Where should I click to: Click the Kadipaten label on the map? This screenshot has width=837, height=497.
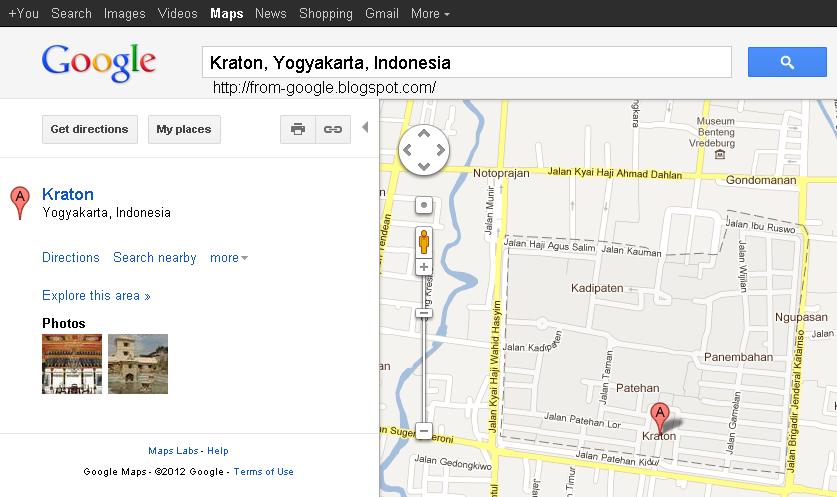coord(597,288)
